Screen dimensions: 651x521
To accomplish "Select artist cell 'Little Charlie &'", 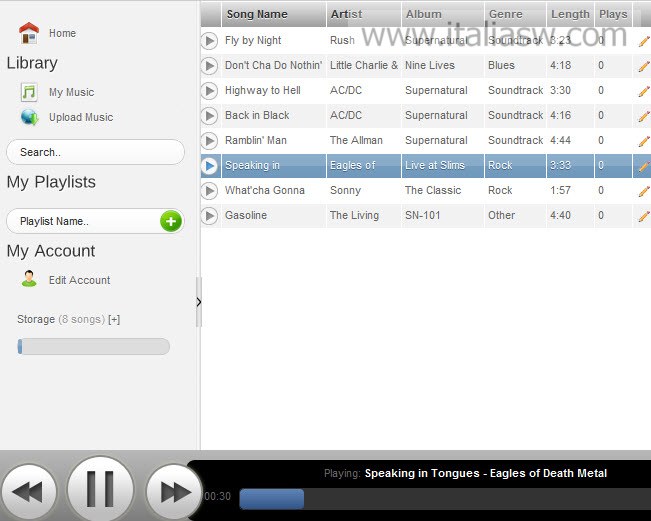I will [x=364, y=65].
